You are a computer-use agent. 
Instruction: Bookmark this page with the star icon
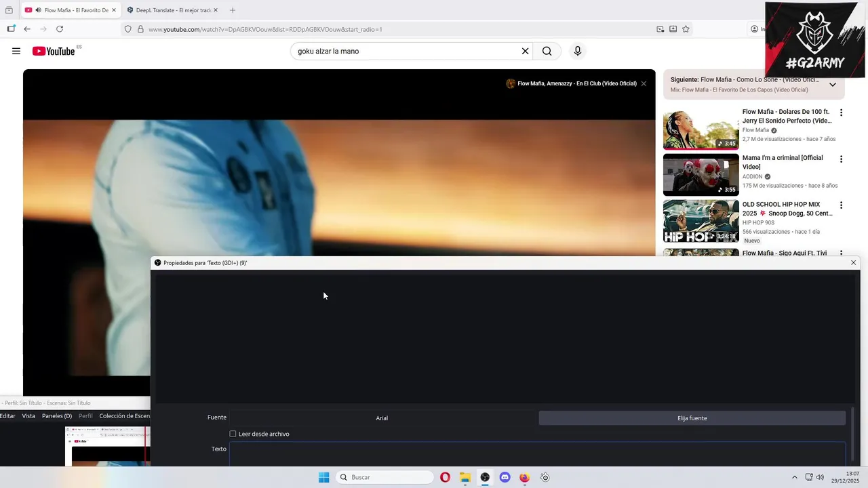[686, 29]
